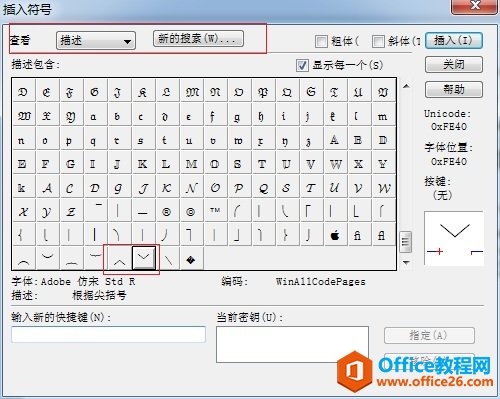Select the upward-pointing angle bracket symbol

pyautogui.click(x=119, y=259)
